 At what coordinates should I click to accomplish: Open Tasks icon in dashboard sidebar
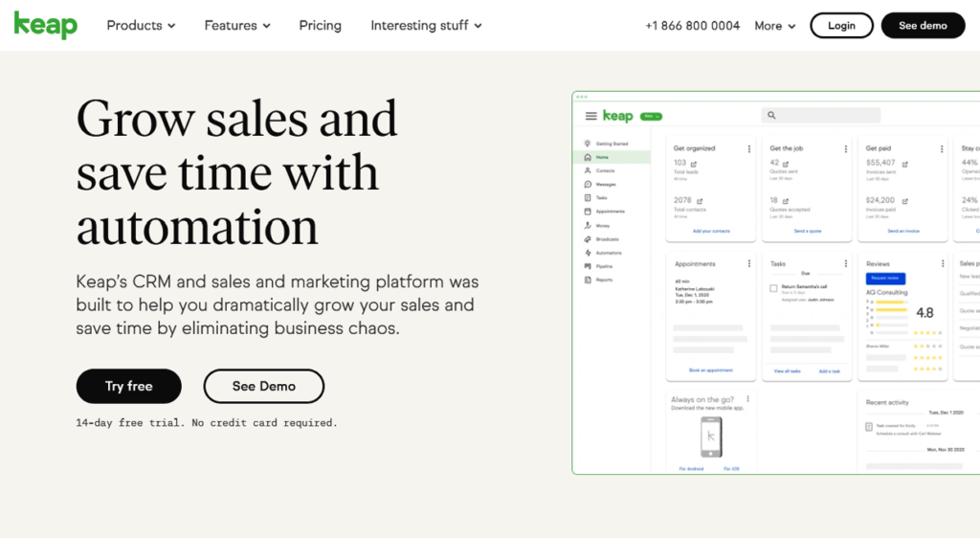click(588, 197)
